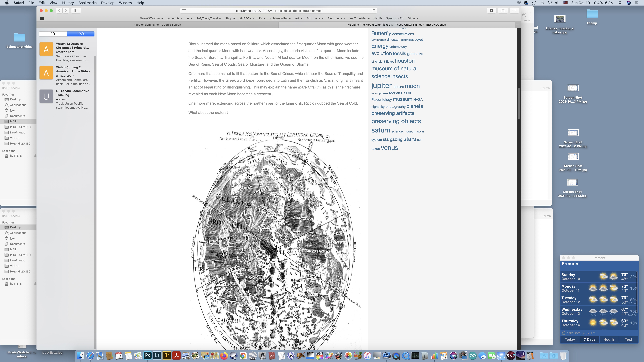
Task: Click the Share icon in toolbar
Action: (x=503, y=10)
